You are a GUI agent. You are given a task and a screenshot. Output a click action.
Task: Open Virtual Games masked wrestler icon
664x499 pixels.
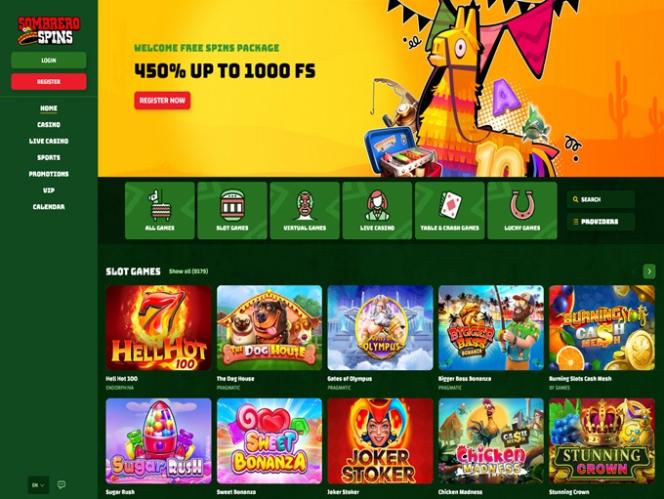coord(304,211)
